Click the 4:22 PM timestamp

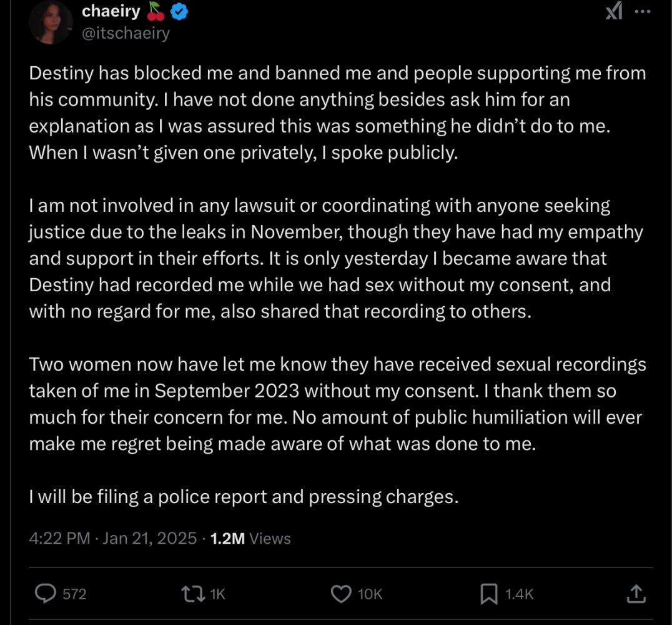click(x=59, y=538)
